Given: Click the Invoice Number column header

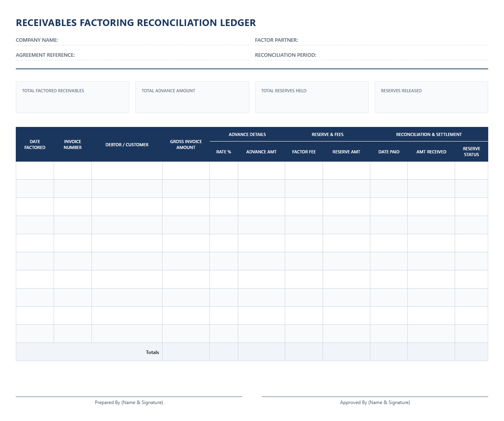Looking at the screenshot, I should [x=73, y=144].
